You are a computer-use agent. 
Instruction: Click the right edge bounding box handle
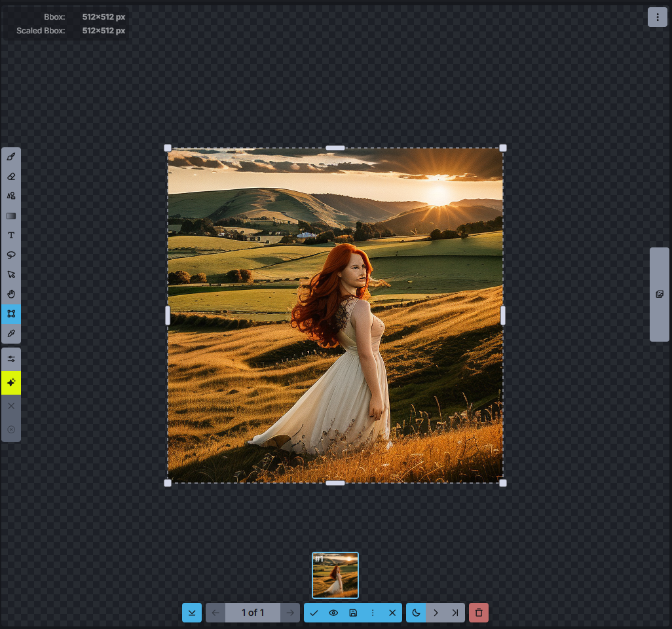[x=503, y=315]
